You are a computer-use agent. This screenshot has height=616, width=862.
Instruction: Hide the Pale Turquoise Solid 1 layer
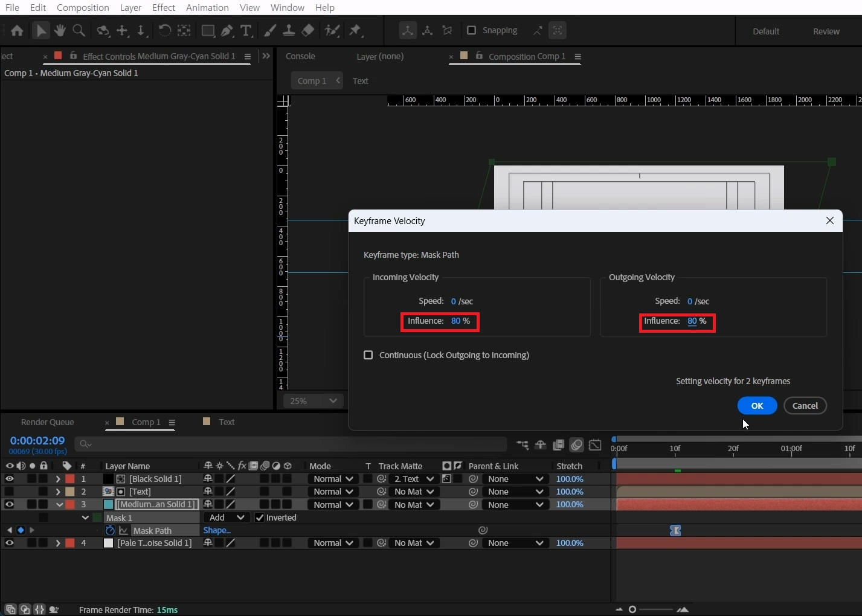pos(9,543)
